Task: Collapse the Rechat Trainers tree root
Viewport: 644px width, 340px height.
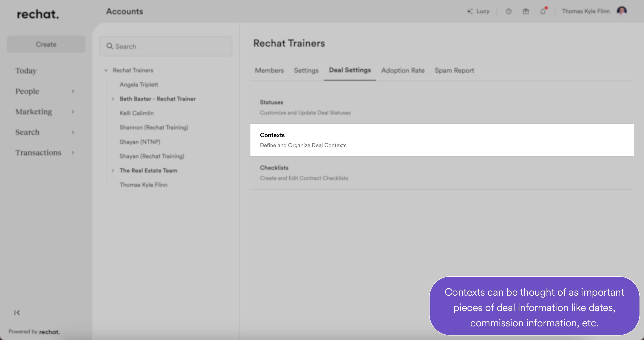Action: [106, 70]
